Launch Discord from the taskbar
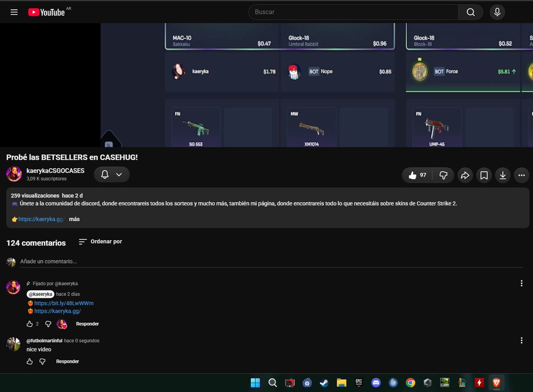This screenshot has width=533, height=392. coord(376,383)
